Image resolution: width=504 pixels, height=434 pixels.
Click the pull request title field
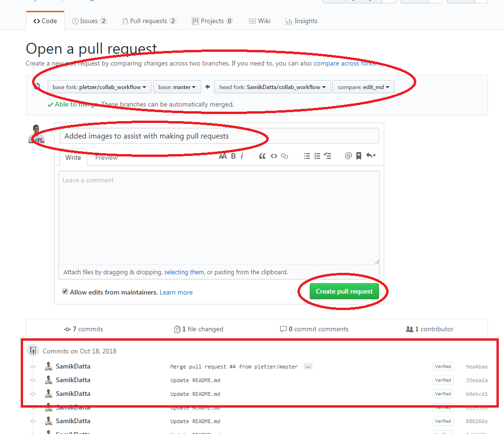pyautogui.click(x=219, y=136)
